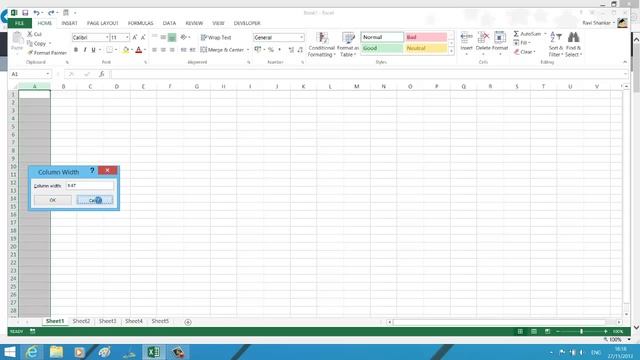
Task: Toggle Underline formatting
Action: pos(93,50)
